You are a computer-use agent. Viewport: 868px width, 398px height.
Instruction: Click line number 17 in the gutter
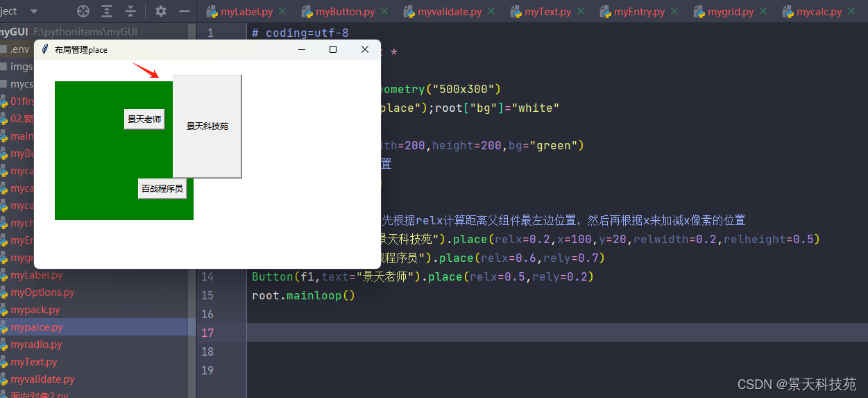tap(207, 333)
